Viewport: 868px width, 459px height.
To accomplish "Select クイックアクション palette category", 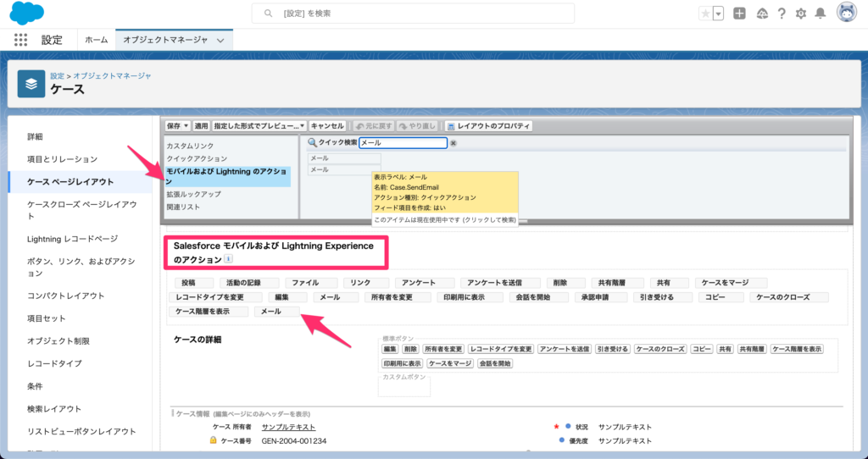I will [197, 158].
